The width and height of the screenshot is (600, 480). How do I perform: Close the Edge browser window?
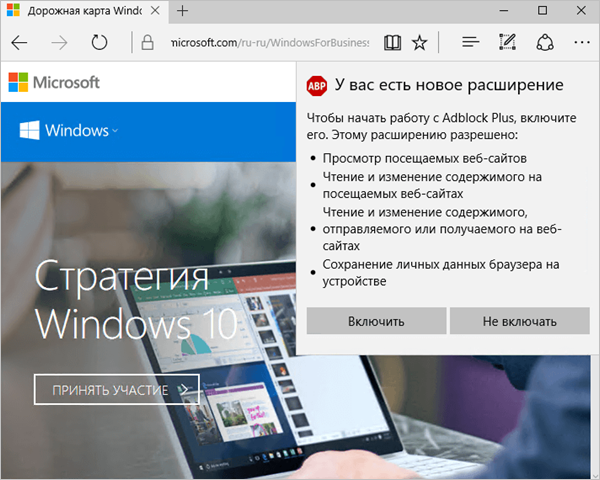coord(581,11)
